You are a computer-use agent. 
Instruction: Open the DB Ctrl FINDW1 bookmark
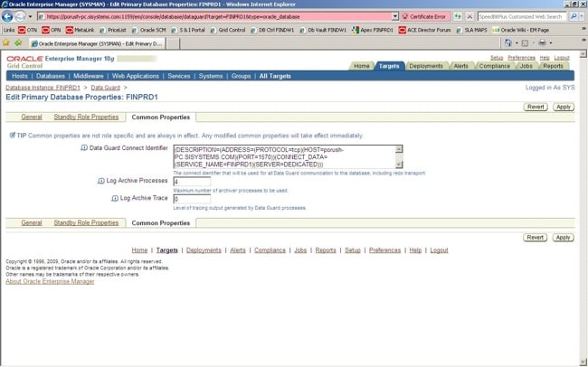coord(272,30)
